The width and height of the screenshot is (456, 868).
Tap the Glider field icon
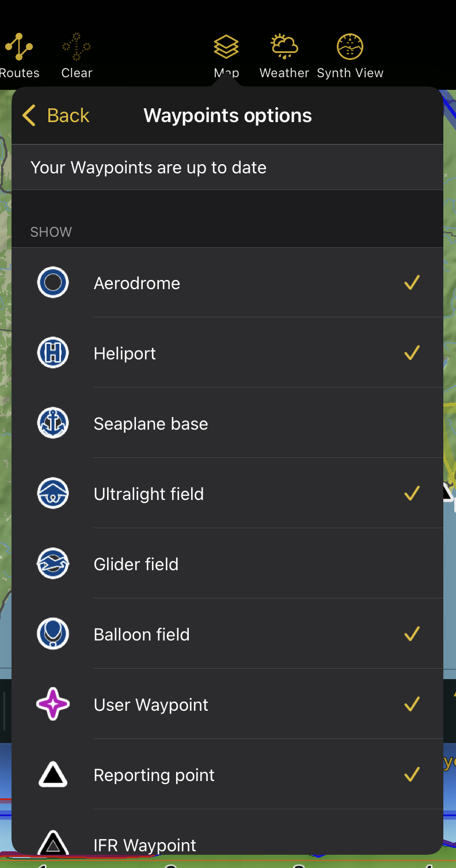[x=53, y=563]
